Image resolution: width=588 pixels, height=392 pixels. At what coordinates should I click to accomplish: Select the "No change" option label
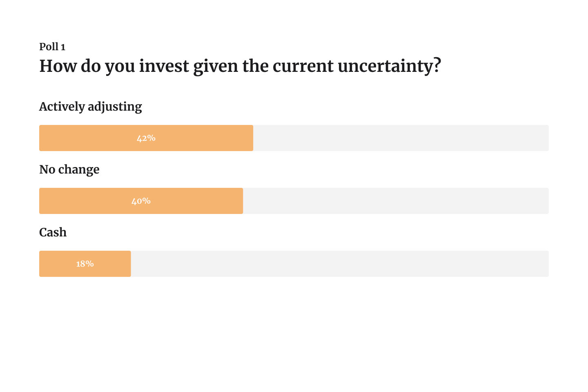[69, 169]
